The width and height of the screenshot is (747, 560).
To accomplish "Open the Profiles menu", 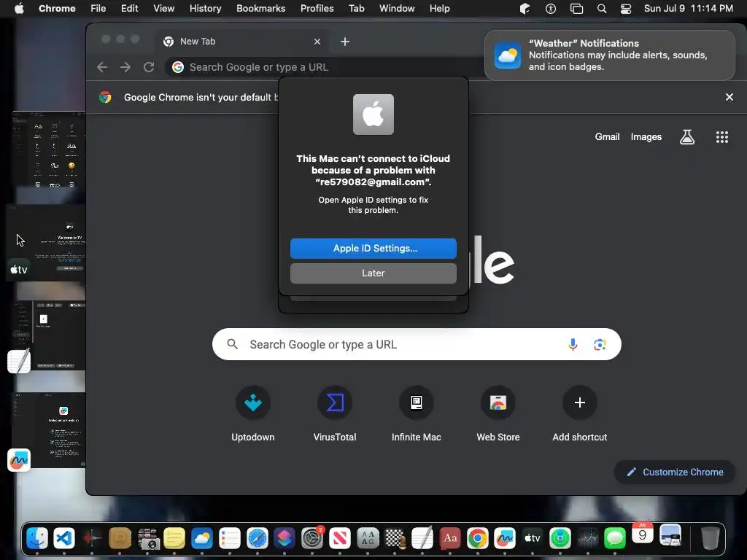I will click(x=317, y=9).
